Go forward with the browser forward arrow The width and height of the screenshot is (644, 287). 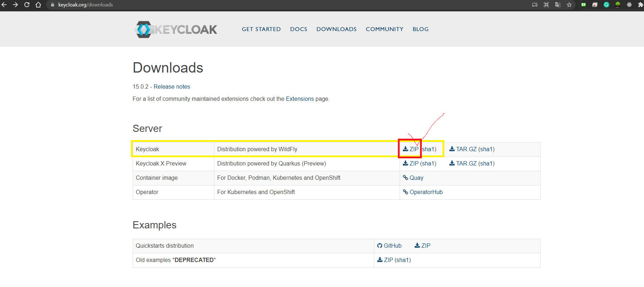pyautogui.click(x=15, y=5)
